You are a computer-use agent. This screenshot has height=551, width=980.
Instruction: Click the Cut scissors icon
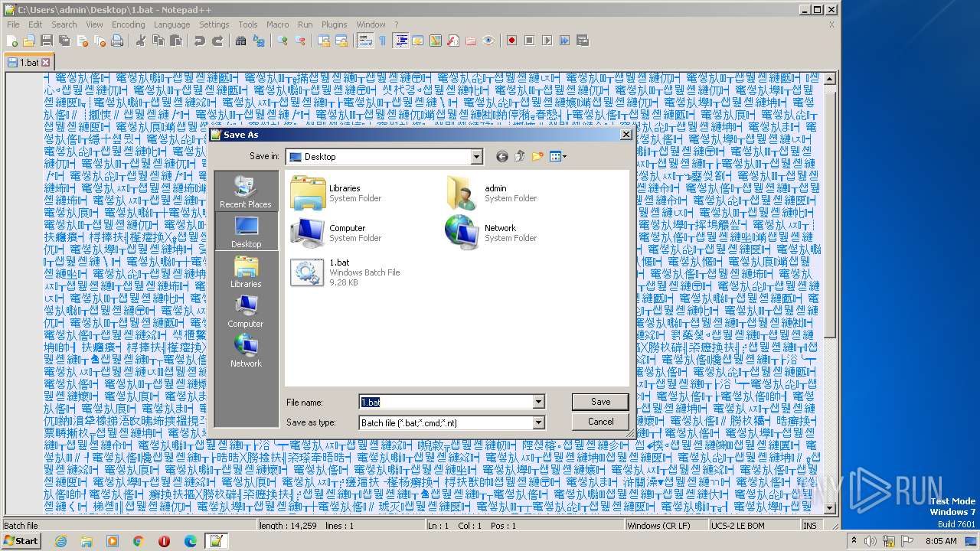pyautogui.click(x=141, y=41)
